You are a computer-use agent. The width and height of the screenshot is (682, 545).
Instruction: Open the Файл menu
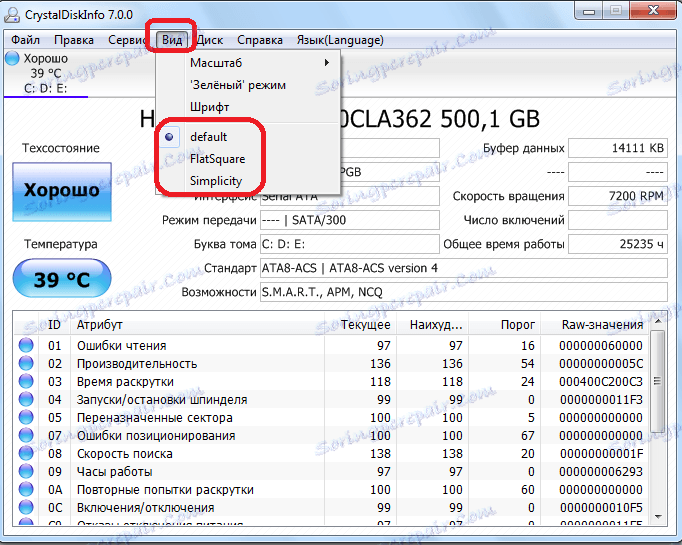click(25, 40)
